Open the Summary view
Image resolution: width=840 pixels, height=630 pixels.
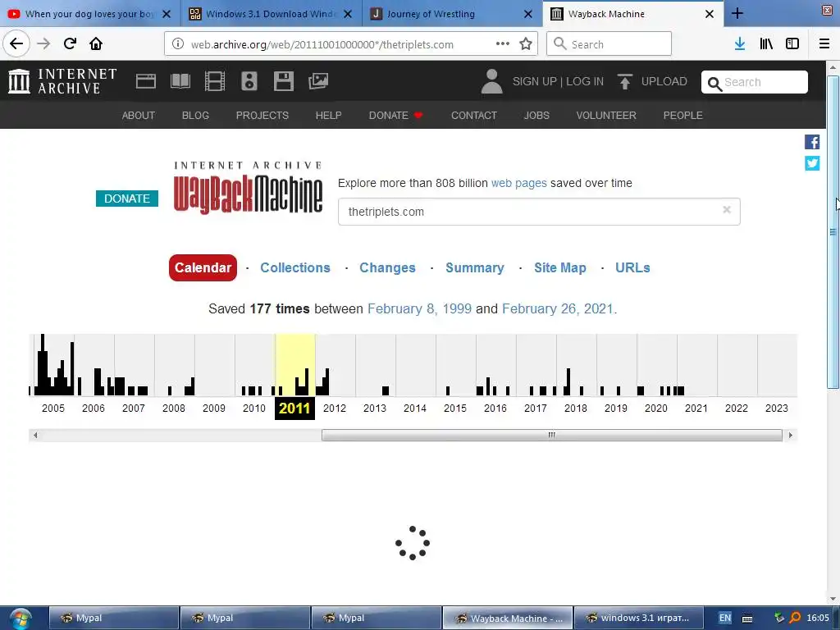point(475,267)
